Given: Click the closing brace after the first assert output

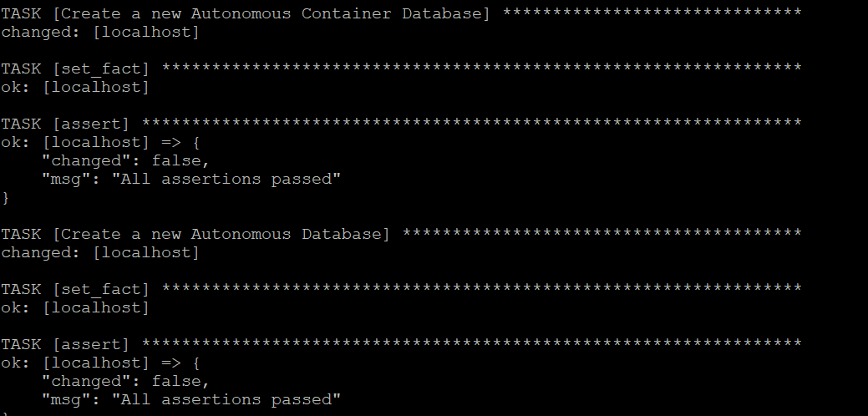Looking at the screenshot, I should point(6,197).
